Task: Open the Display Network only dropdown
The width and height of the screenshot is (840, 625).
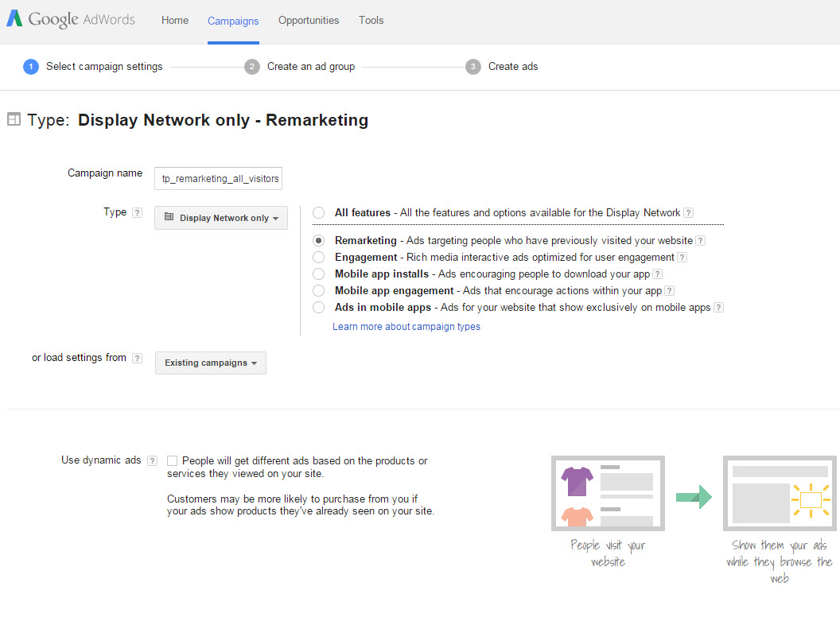Action: (x=220, y=217)
